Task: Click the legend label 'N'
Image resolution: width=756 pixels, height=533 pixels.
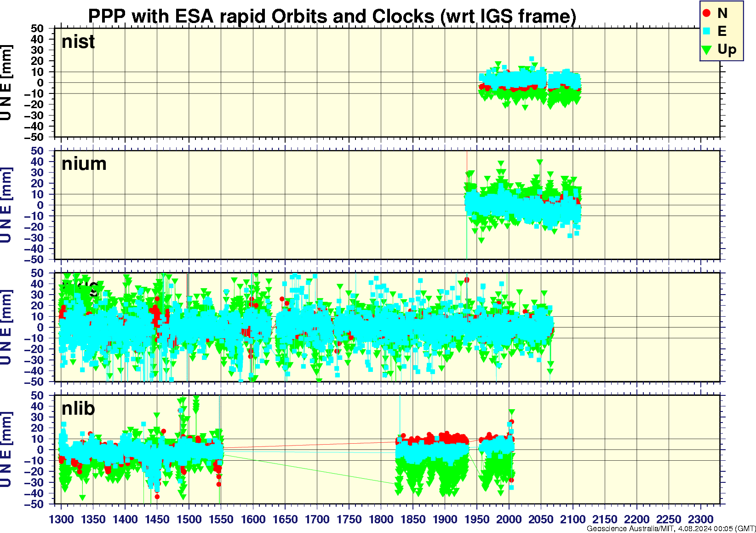Action: point(722,13)
